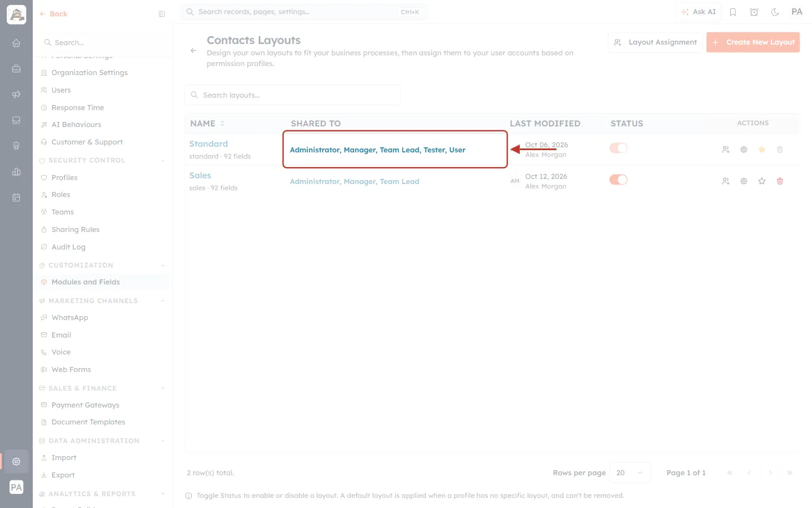
Task: Collapse the Marketing Channels section
Action: [x=163, y=301]
